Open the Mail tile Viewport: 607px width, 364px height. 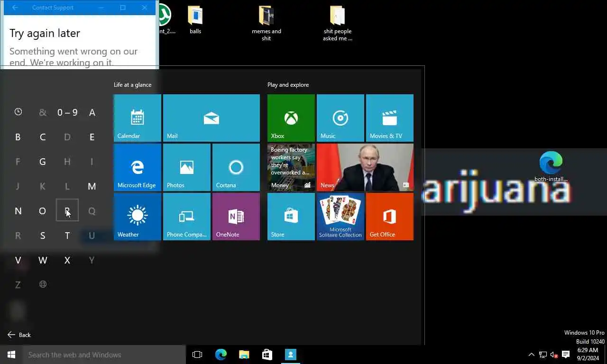pos(212,118)
